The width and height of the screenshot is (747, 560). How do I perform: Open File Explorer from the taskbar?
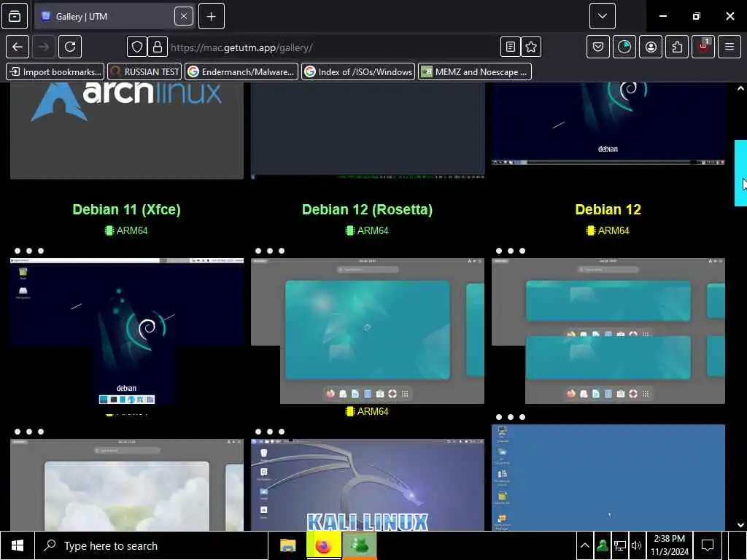(287, 545)
